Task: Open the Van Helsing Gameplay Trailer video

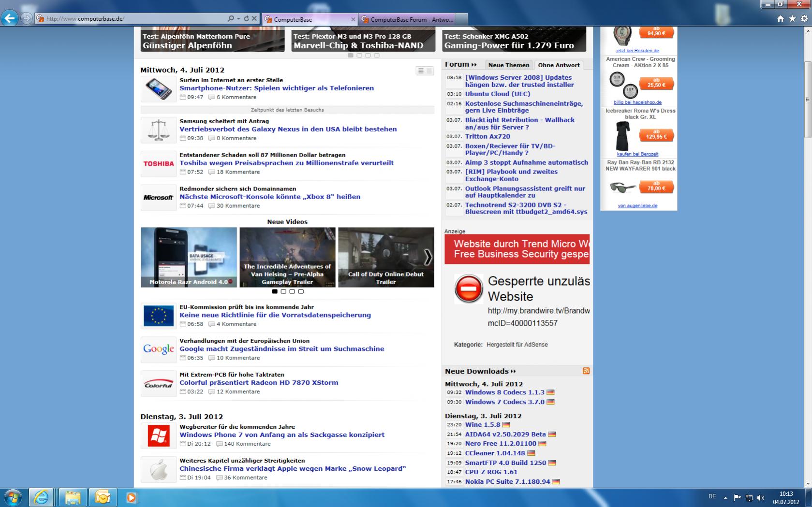Action: tap(287, 258)
